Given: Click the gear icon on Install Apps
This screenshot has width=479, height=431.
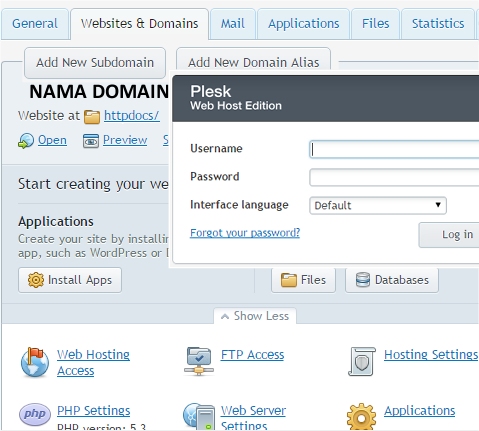Looking at the screenshot, I should pyautogui.click(x=36, y=280).
